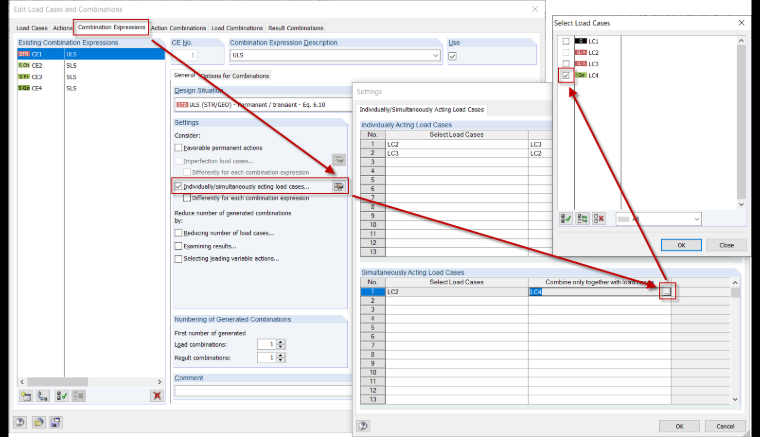The width and height of the screenshot is (760, 437).
Task: Click the save floppy disk icon
Action: [x=56, y=422]
